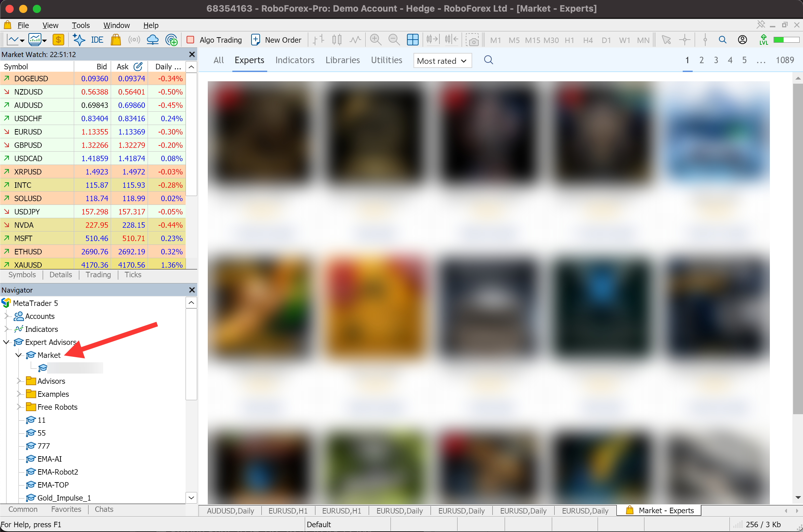Take a chart screenshot with camera icon
The height and width of the screenshot is (532, 803).
pos(473,40)
